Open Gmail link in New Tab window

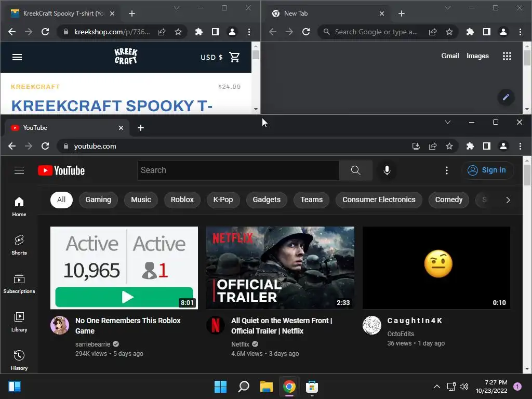[x=450, y=56]
